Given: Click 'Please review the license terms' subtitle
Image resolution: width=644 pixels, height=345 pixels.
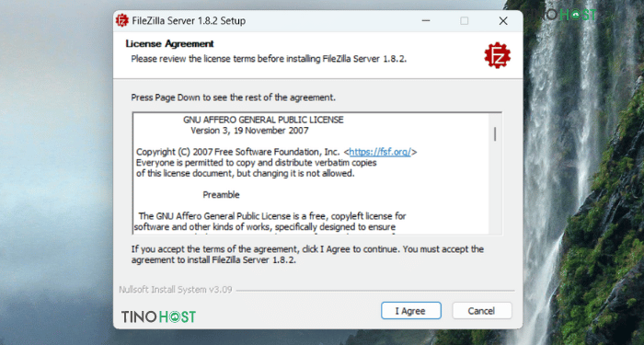Looking at the screenshot, I should pyautogui.click(x=269, y=59).
